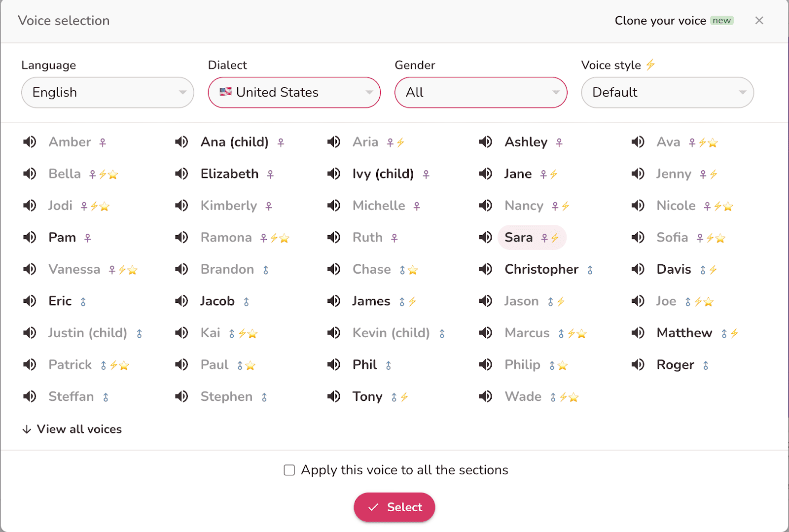Preview the Sara voice with speaker icon

pyautogui.click(x=486, y=238)
